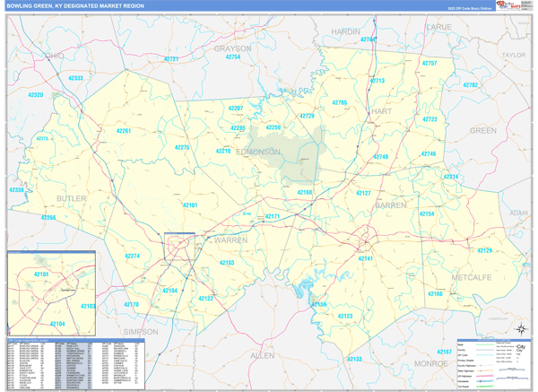This screenshot has width=538, height=392.
Task: Click ZIP 42101 inside the inset map
Action: [41, 274]
